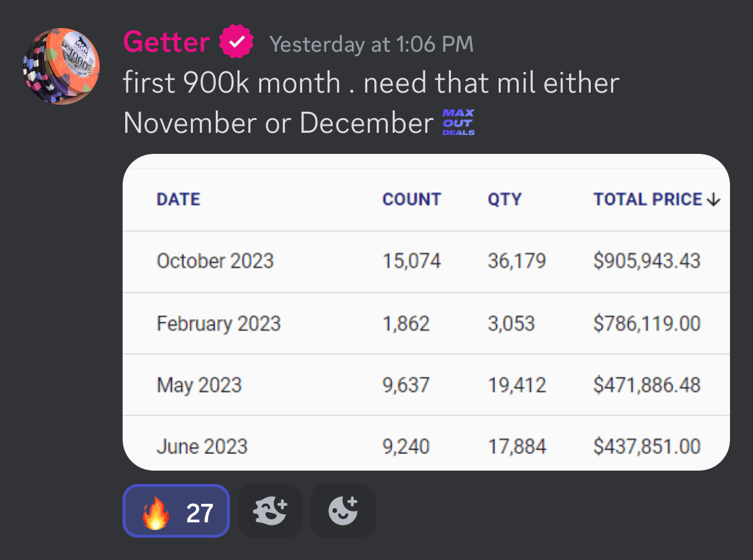The width and height of the screenshot is (753, 560).
Task: Click the Yesterday at 1:06 PM timestamp
Action: click(x=371, y=44)
